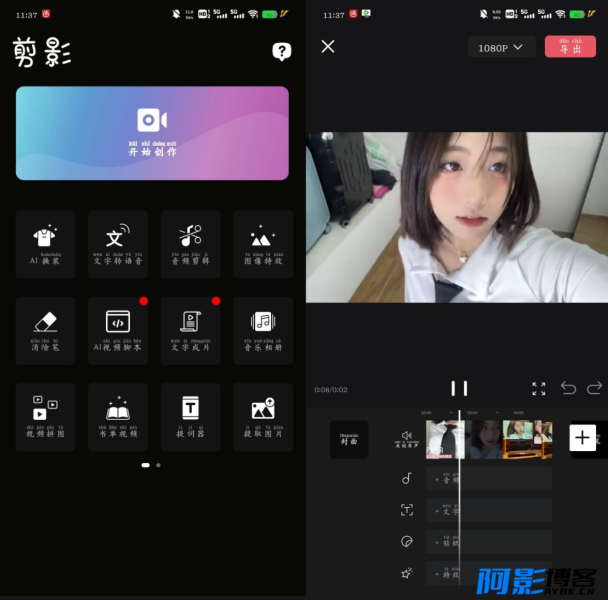
Task: Select the 图像特效 image effects tool
Action: [x=263, y=243]
